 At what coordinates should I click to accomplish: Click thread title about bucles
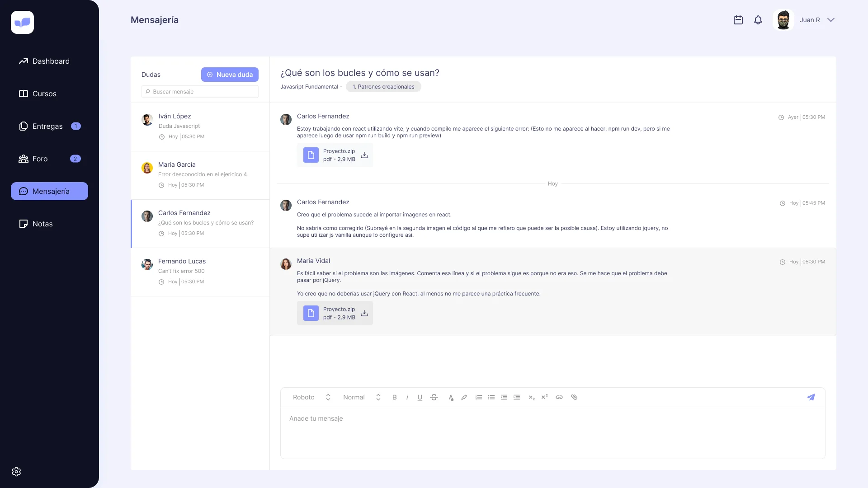point(359,73)
